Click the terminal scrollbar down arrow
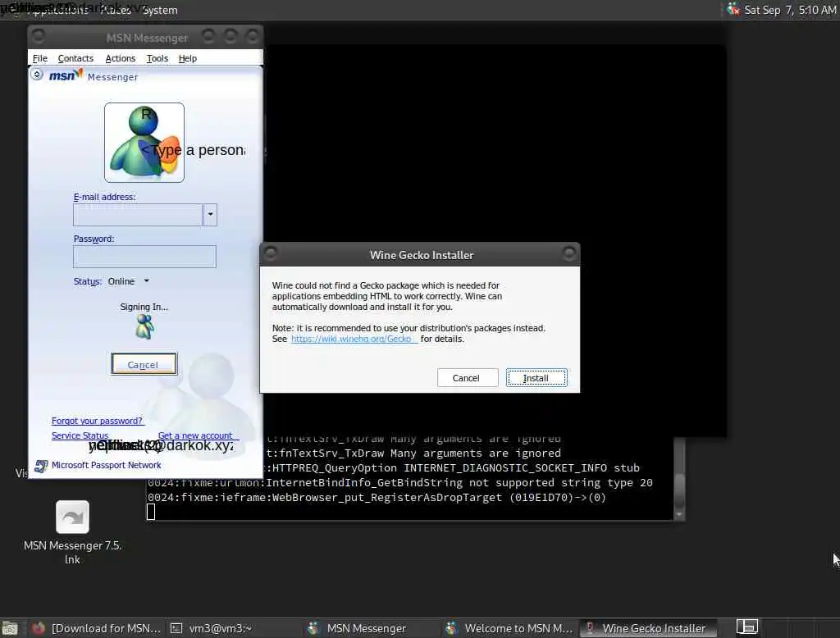This screenshot has width=840, height=638. point(679,514)
